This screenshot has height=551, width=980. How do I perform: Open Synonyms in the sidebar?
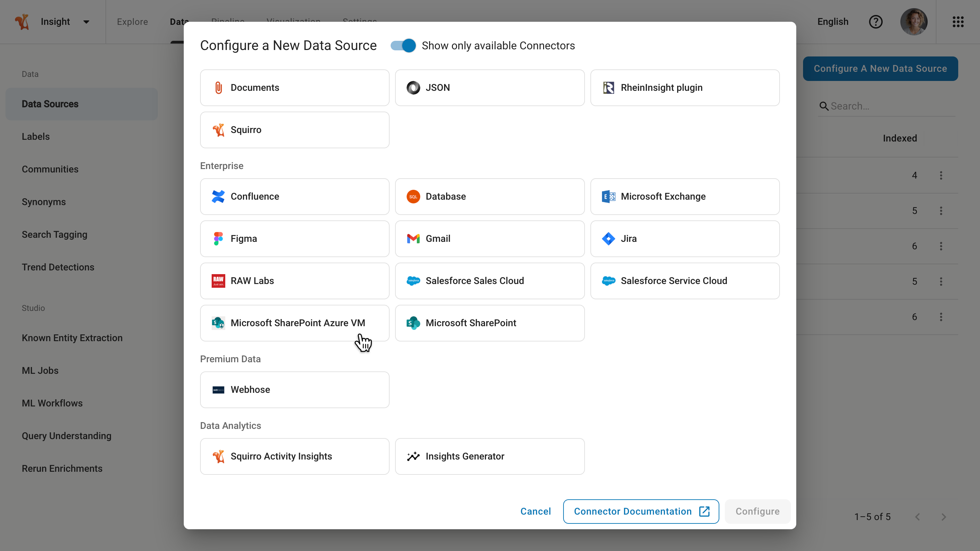[x=44, y=202]
